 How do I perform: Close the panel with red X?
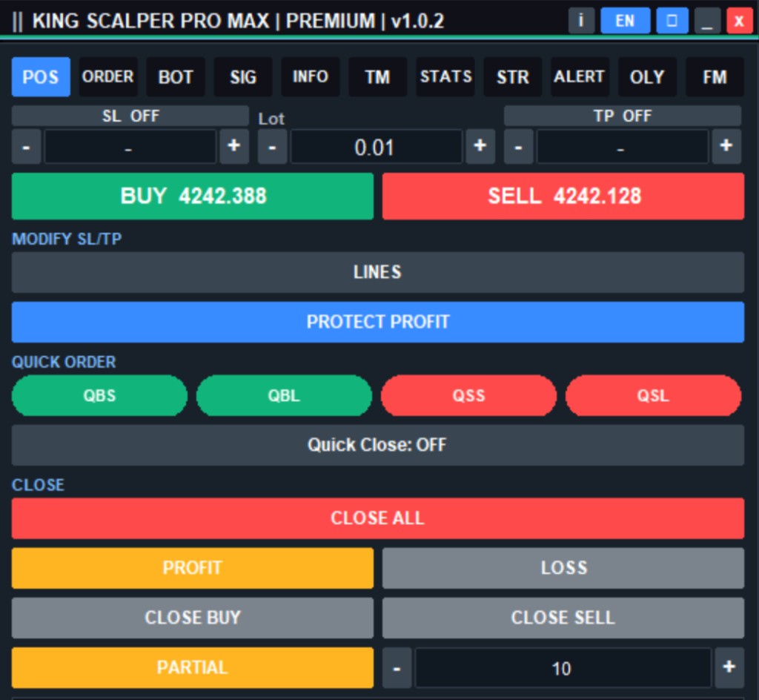click(739, 21)
